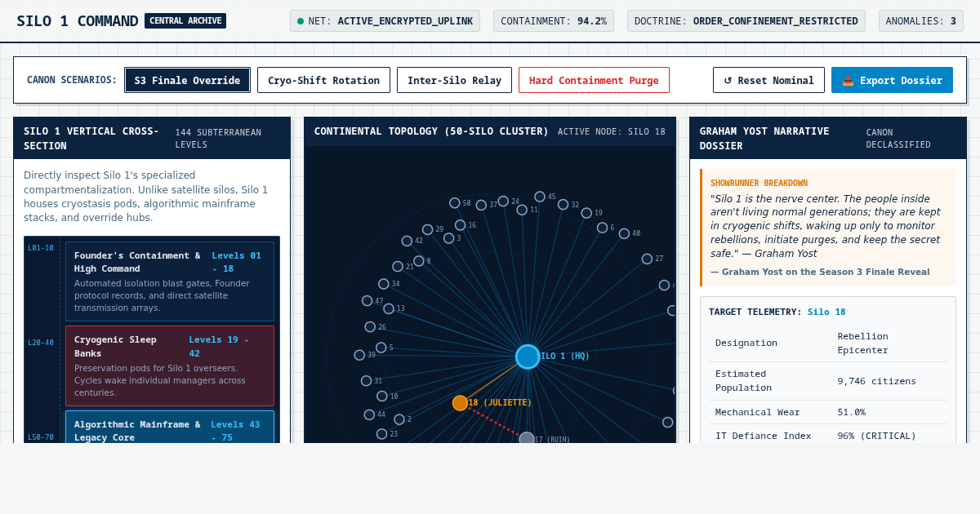
Task: Click the Export Dossier button
Action: pos(892,80)
